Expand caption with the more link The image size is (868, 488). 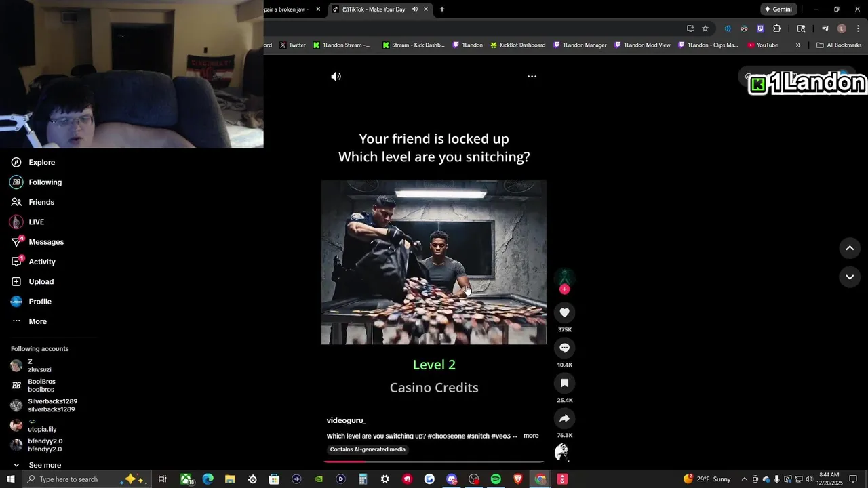[x=531, y=436]
